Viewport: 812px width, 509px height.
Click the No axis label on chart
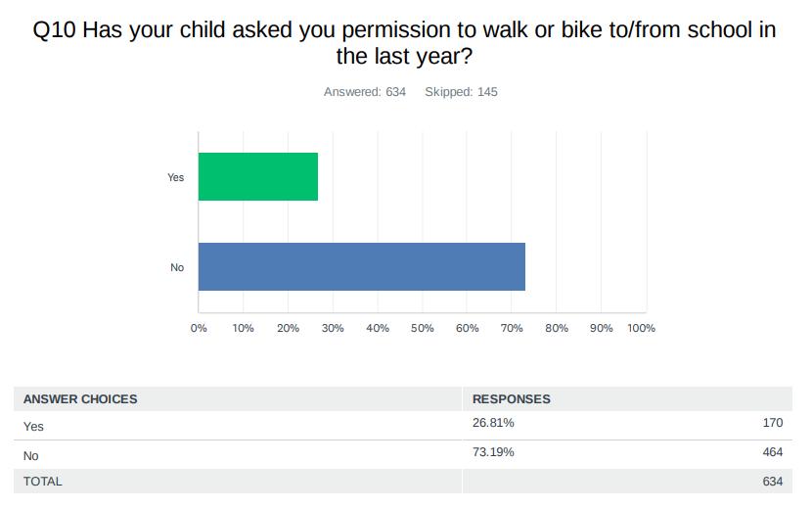(177, 267)
